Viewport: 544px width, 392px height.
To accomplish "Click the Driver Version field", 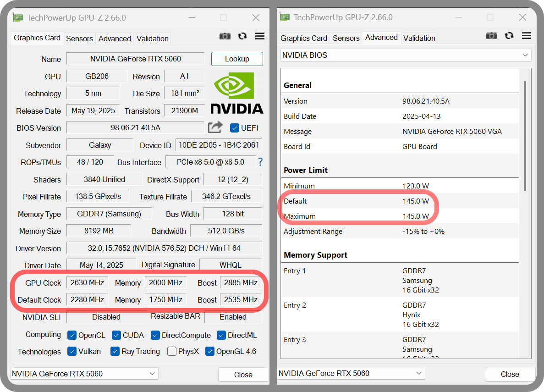I will tap(164, 248).
